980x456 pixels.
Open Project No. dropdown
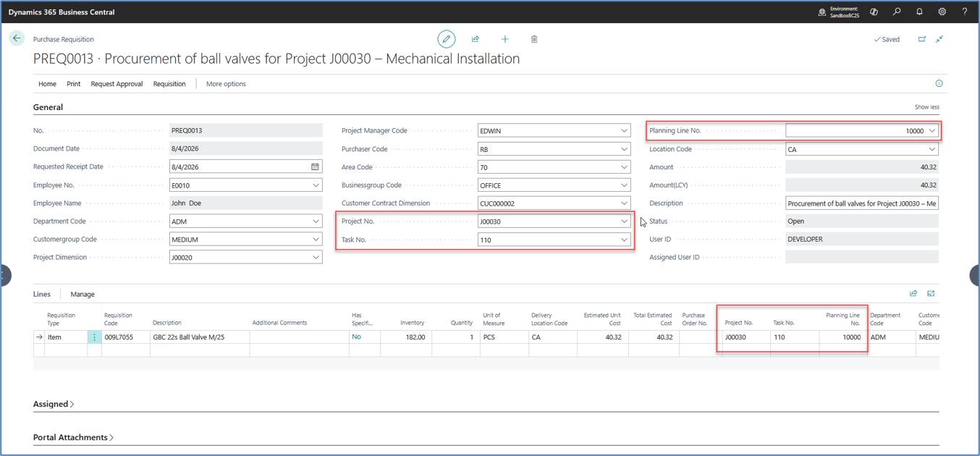624,221
